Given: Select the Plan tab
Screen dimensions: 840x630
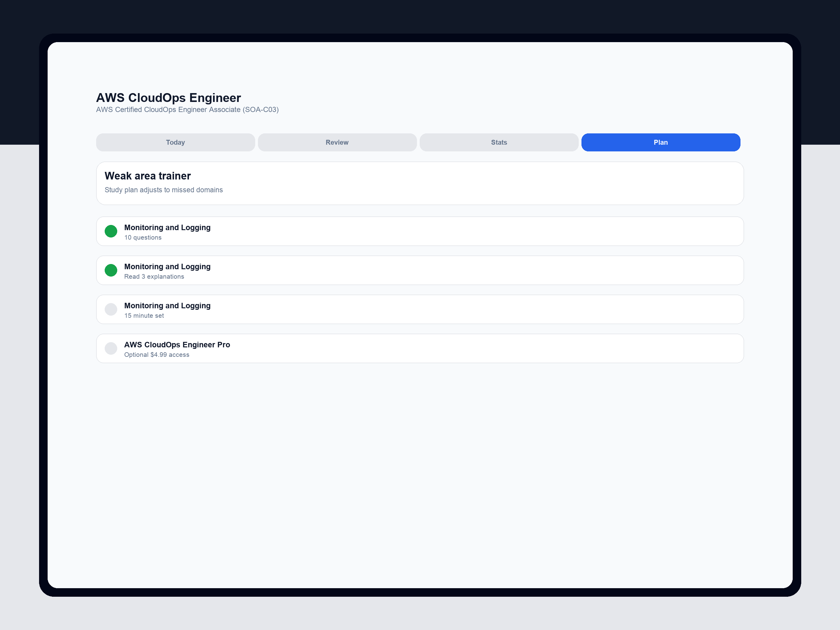Looking at the screenshot, I should pyautogui.click(x=661, y=143).
